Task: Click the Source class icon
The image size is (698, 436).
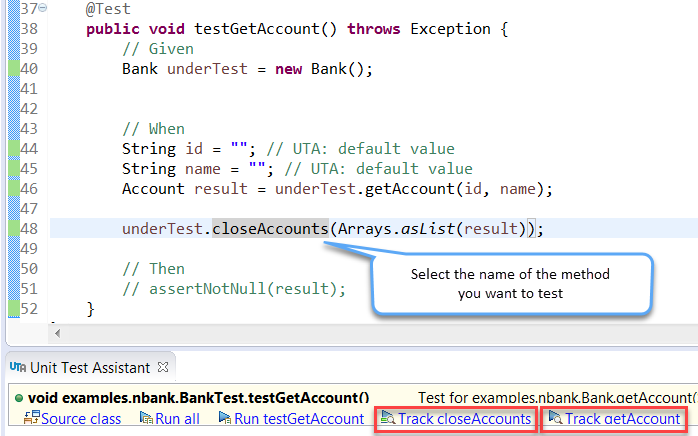Action: 32,418
